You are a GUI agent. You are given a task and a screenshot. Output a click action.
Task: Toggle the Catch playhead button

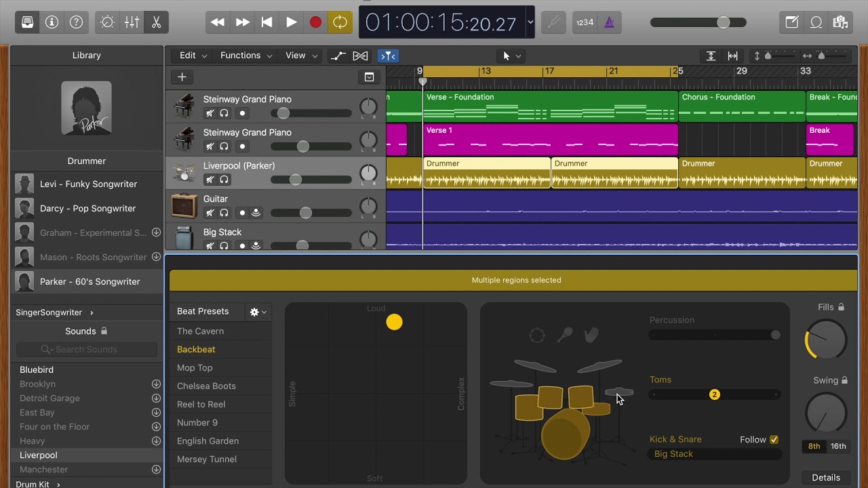(x=388, y=56)
